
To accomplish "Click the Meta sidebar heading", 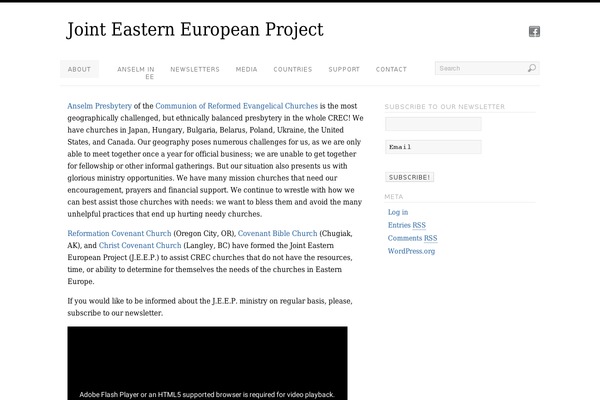I will pyautogui.click(x=394, y=197).
